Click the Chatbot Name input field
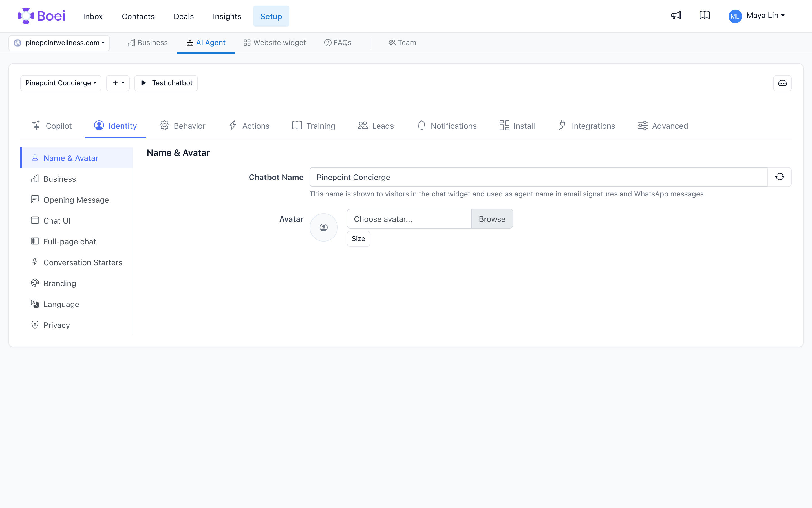This screenshot has width=812, height=508. coord(539,177)
